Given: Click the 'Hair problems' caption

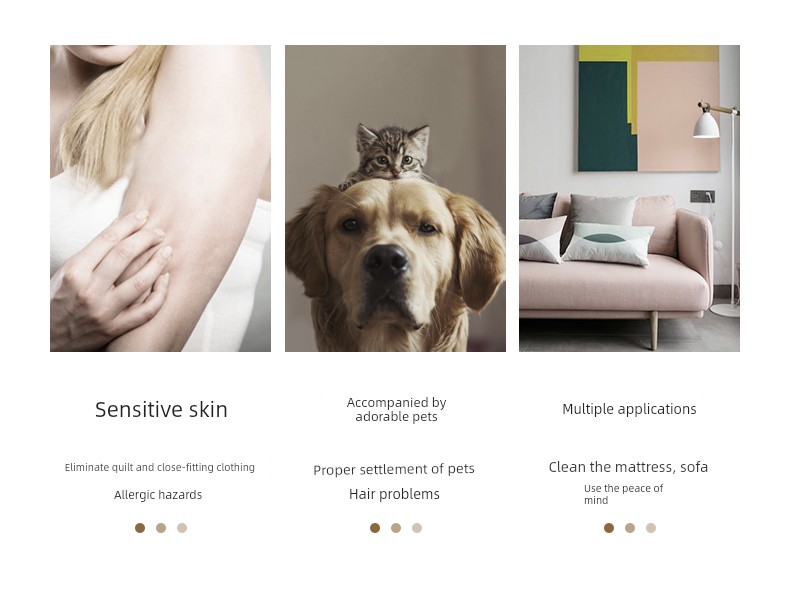Looking at the screenshot, I should [394, 494].
